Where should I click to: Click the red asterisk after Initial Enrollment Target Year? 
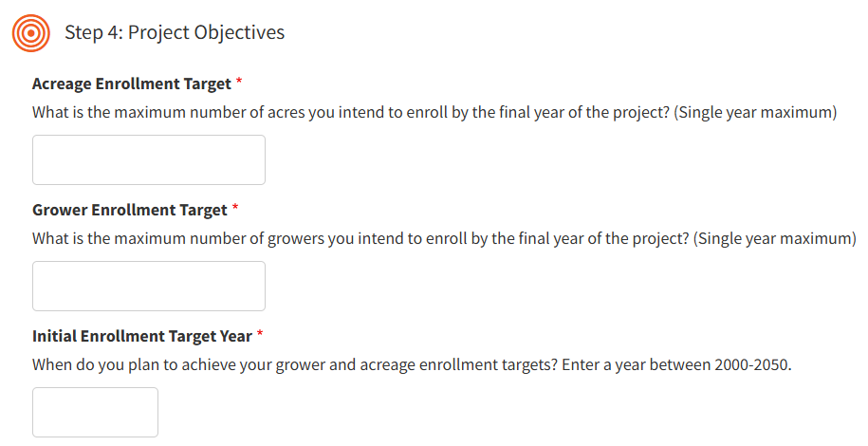click(x=260, y=336)
